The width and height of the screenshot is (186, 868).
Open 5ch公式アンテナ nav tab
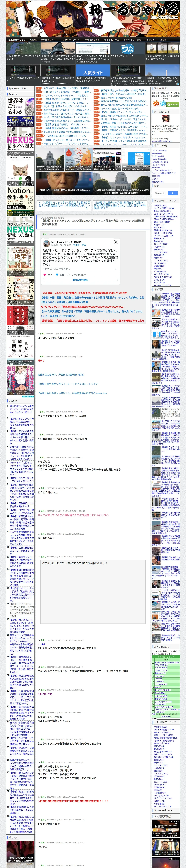click(x=17, y=40)
